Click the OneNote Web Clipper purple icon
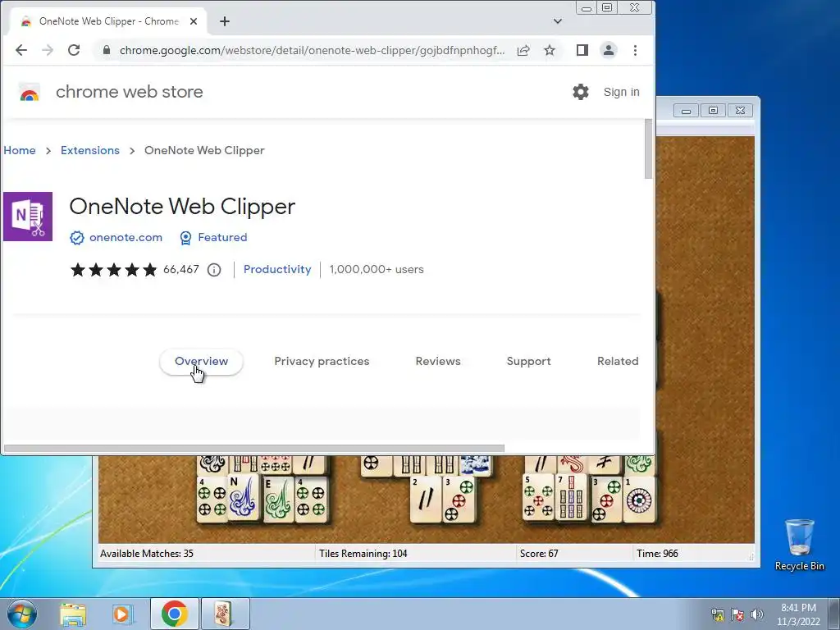The width and height of the screenshot is (840, 630). 28,217
